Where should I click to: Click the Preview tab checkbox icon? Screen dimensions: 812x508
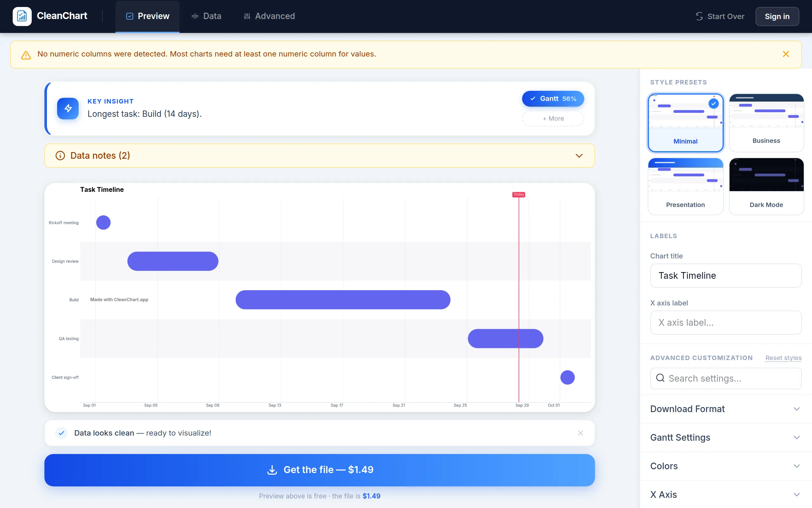129,16
